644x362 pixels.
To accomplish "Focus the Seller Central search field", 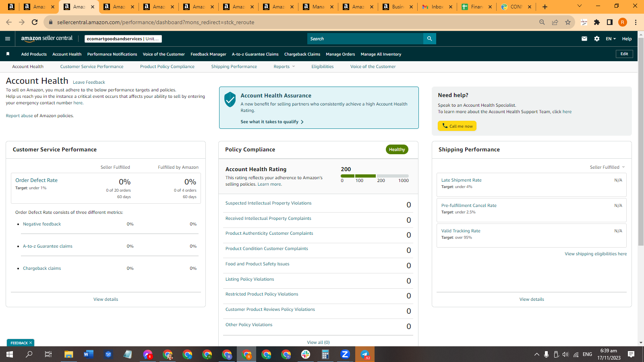I will point(365,39).
